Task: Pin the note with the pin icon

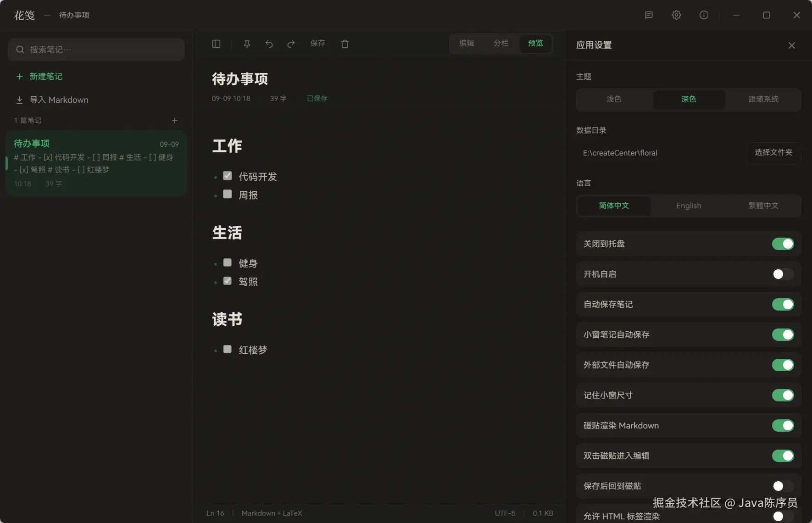Action: click(x=247, y=44)
